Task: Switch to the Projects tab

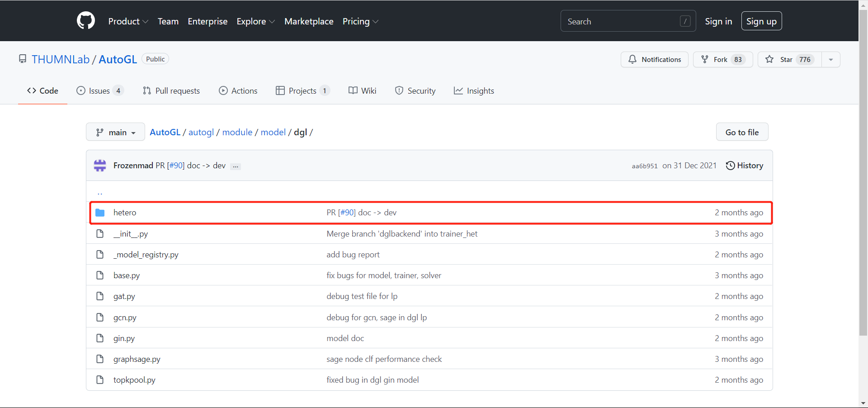Action: [x=302, y=90]
